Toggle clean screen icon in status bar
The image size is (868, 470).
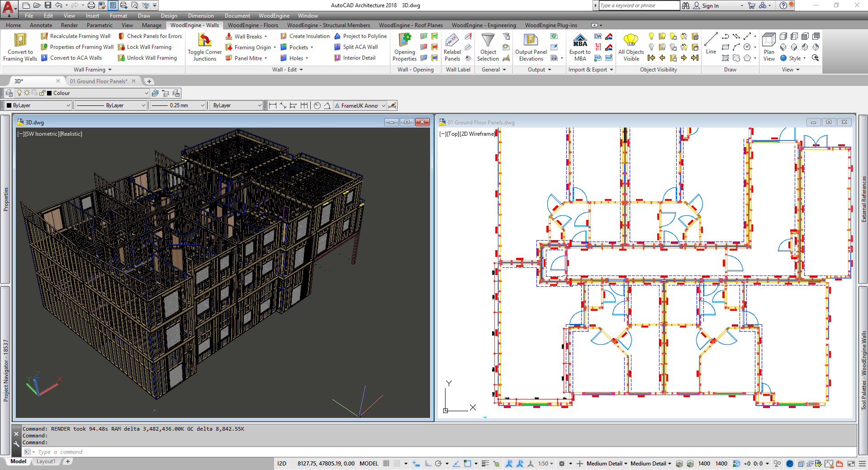tap(851, 464)
